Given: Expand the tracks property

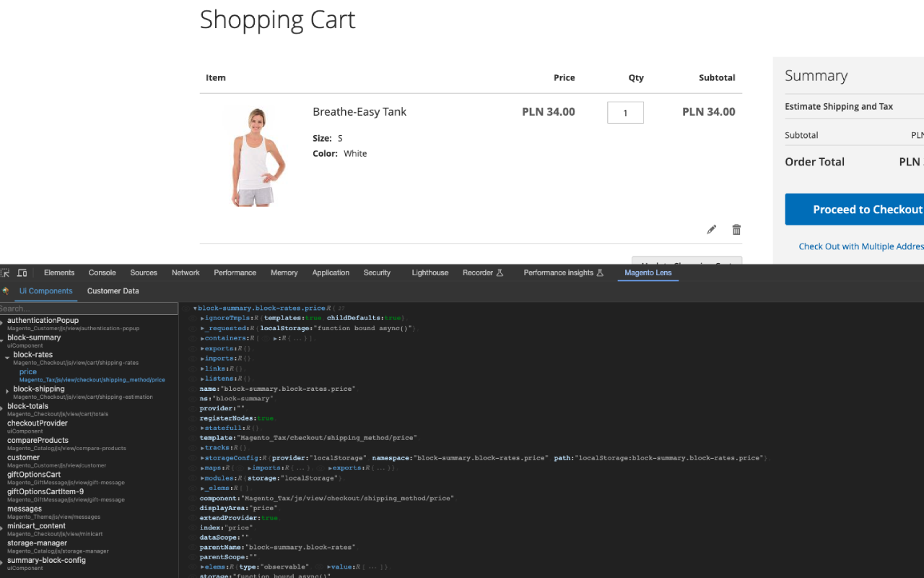Looking at the screenshot, I should pyautogui.click(x=202, y=448).
